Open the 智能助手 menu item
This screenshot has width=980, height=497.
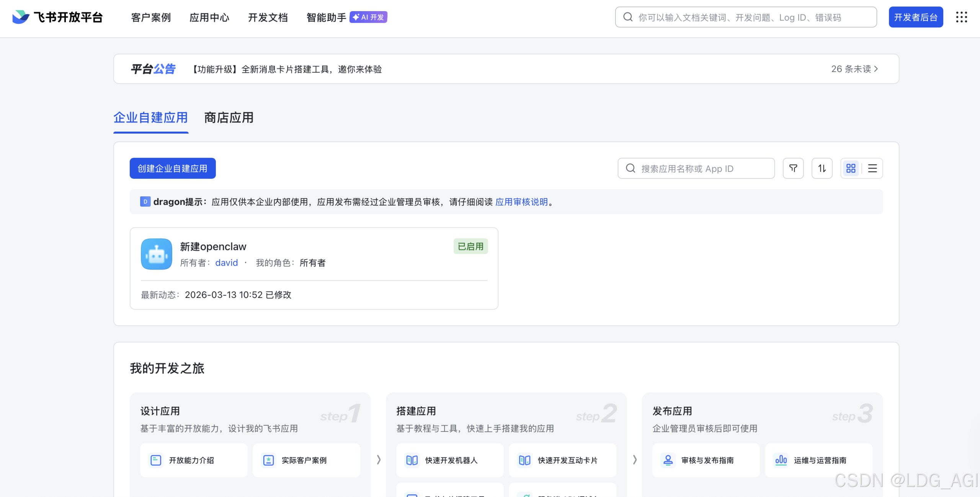(326, 17)
